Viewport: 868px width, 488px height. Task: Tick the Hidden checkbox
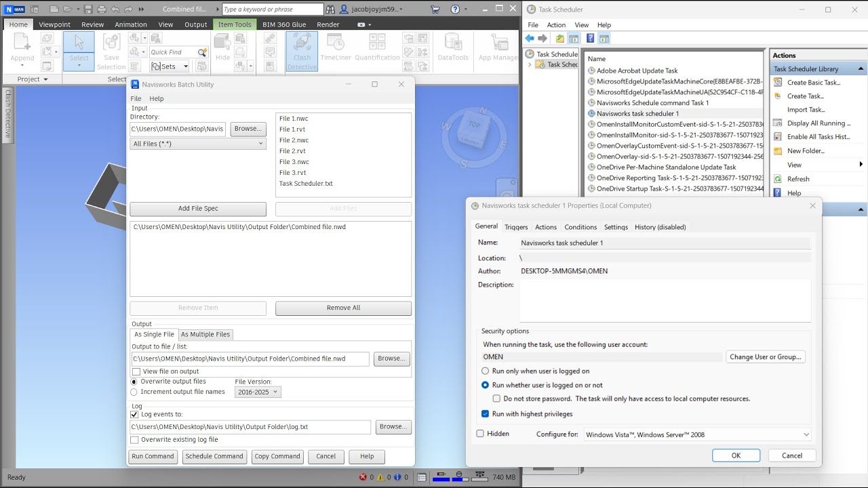click(480, 434)
